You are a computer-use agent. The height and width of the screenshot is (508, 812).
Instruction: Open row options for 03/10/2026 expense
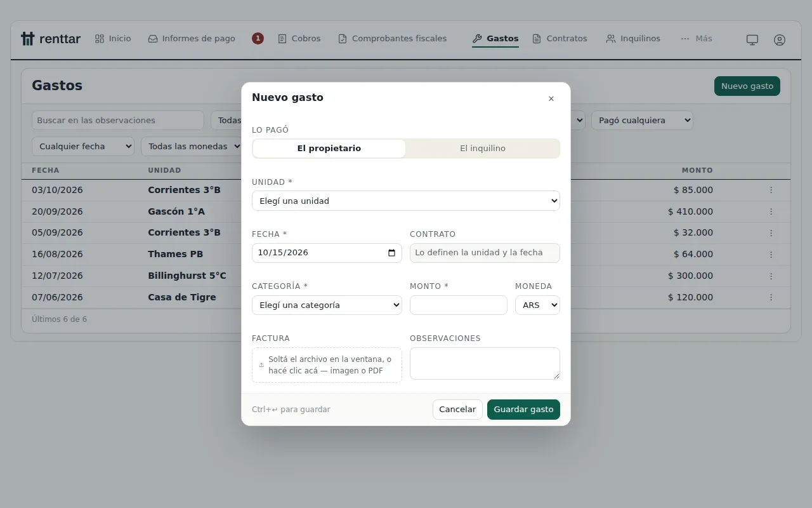(x=771, y=190)
